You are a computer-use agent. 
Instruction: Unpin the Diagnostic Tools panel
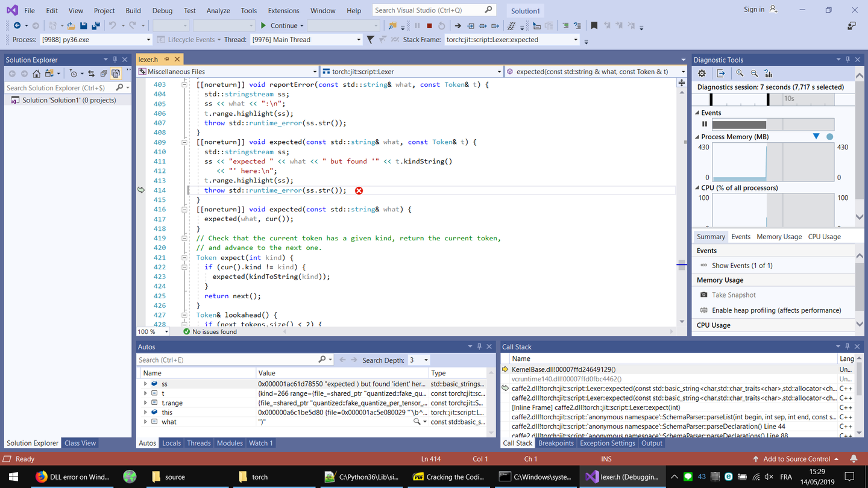(848, 59)
